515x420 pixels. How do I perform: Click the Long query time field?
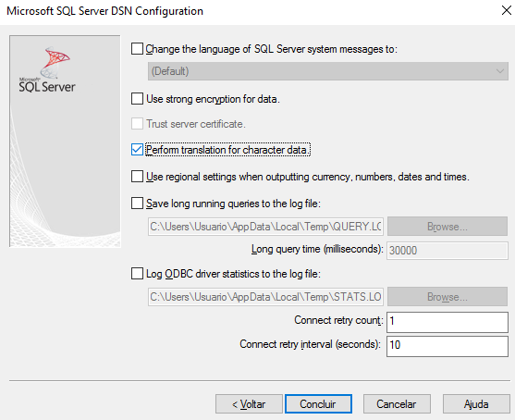447,251
